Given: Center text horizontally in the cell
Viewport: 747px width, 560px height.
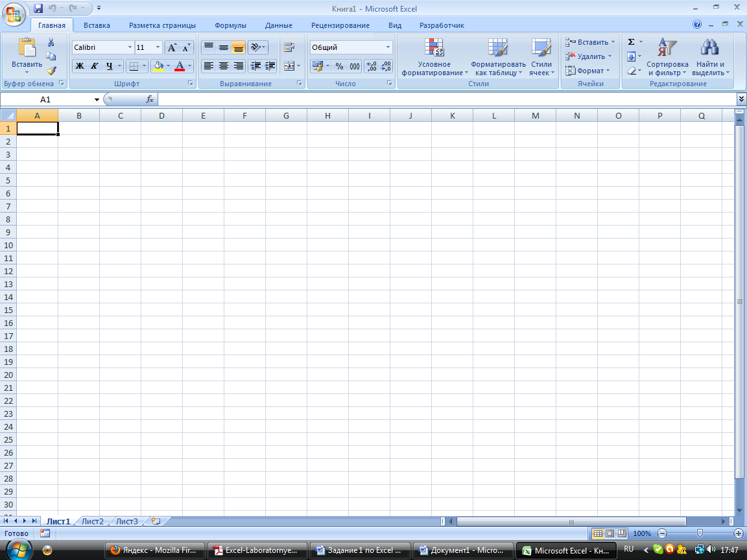Looking at the screenshot, I should point(224,66).
